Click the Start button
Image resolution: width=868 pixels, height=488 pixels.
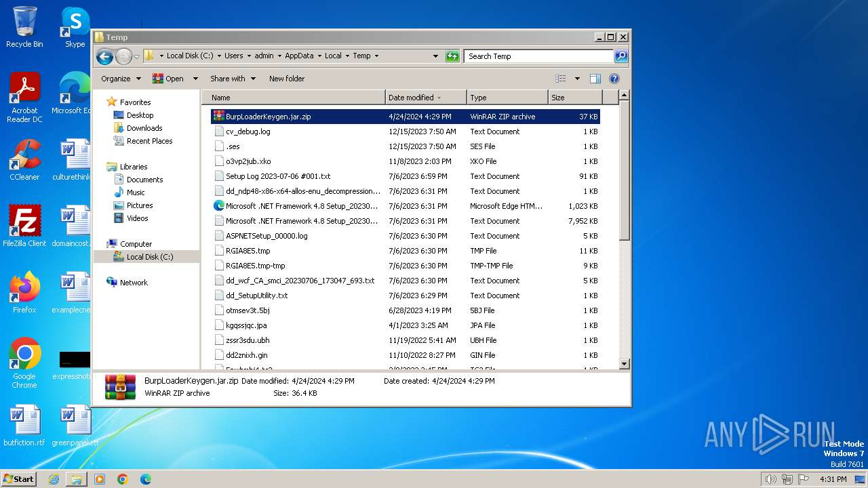(x=19, y=479)
